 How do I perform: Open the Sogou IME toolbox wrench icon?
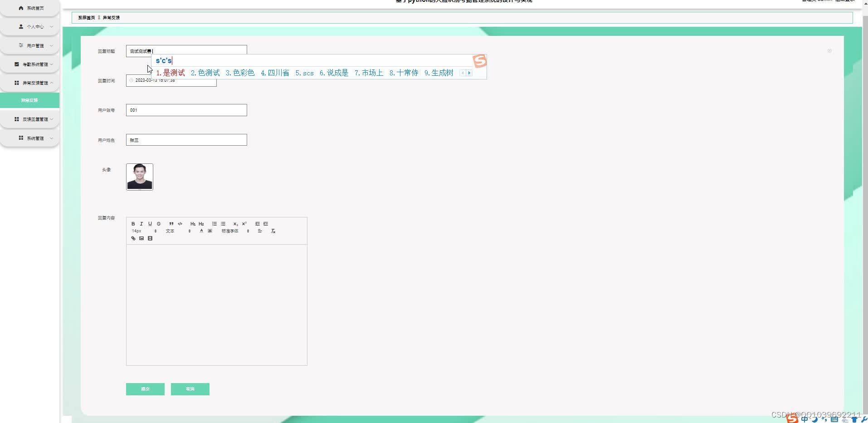[864, 419]
